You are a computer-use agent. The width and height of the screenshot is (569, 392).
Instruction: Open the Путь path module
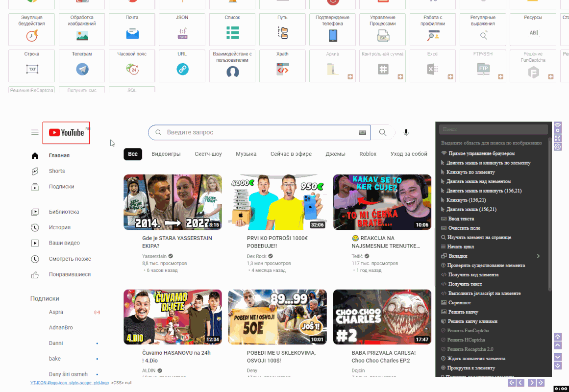tap(282, 29)
